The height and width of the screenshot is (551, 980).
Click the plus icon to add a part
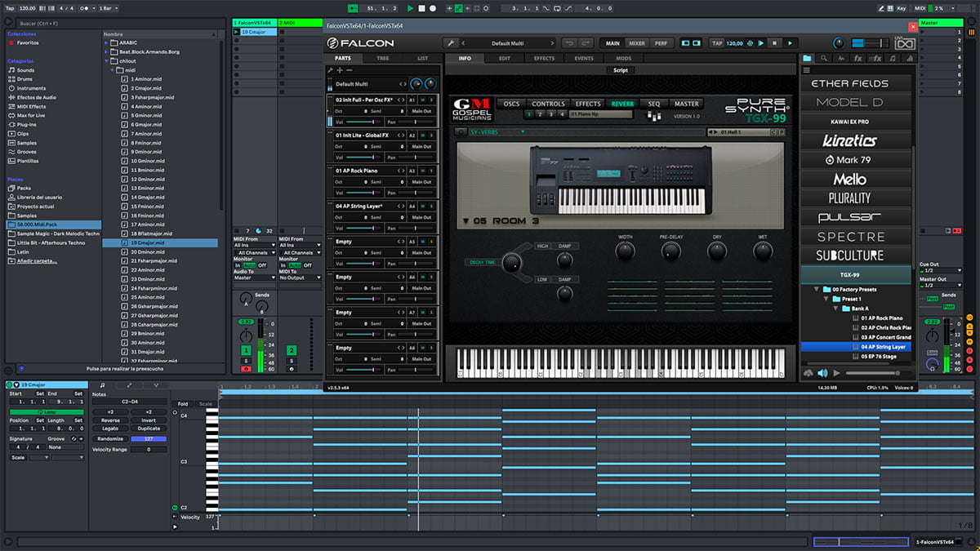tap(340, 71)
